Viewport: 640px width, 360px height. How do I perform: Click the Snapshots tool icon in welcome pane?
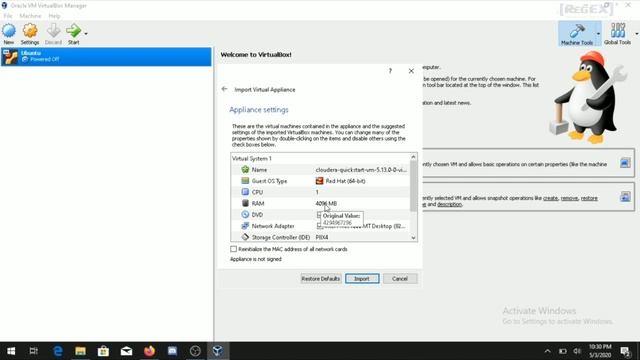coord(625,197)
